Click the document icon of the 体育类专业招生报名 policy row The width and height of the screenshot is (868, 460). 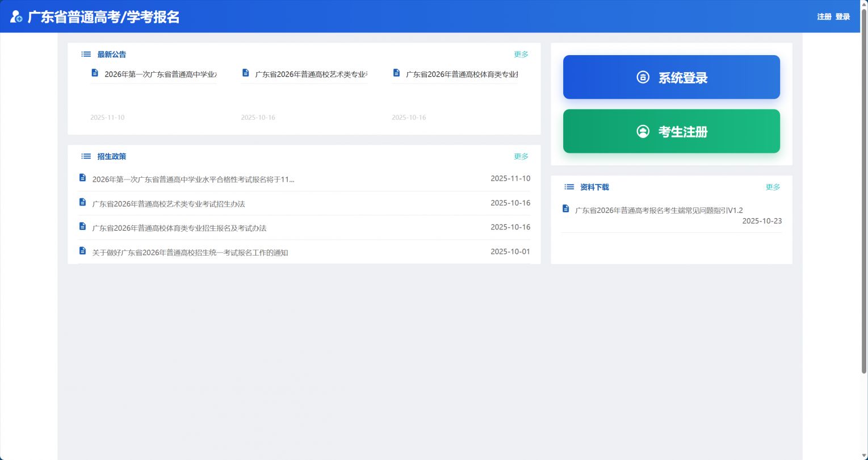point(82,227)
